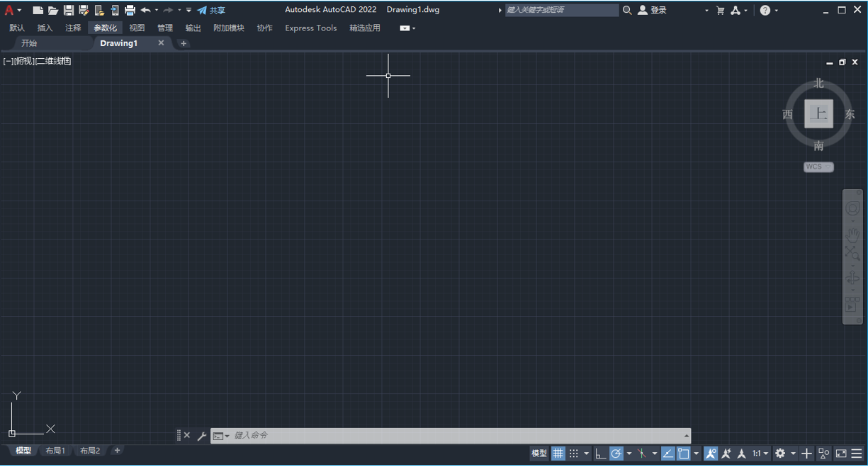Switch to the 布局1 layout tab
Viewport: 868px width, 467px height.
[55, 451]
